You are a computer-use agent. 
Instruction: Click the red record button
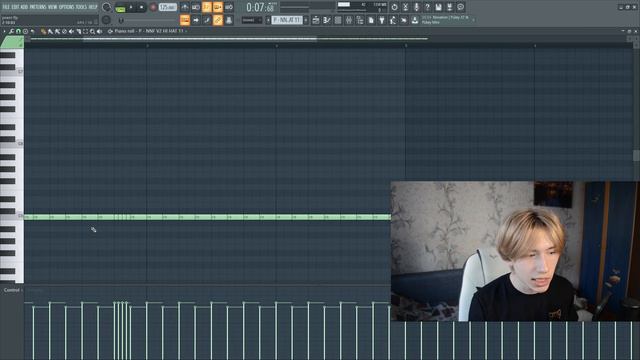(153, 7)
